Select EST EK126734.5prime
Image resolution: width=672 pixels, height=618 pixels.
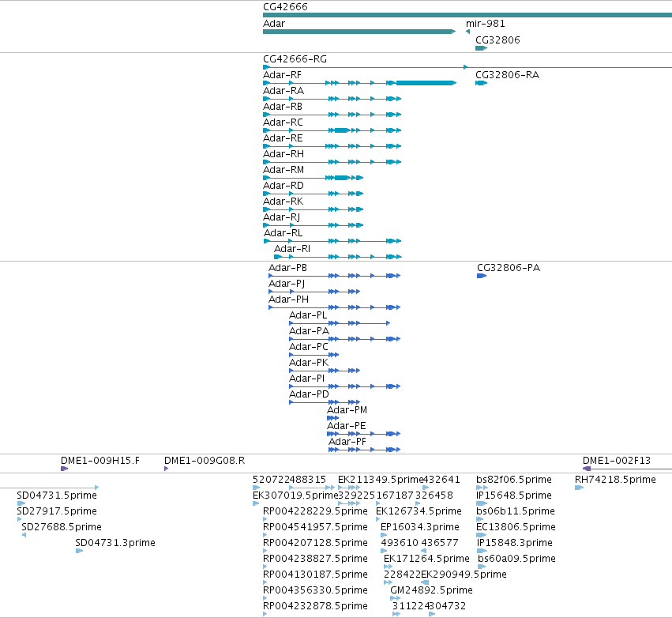click(419, 511)
